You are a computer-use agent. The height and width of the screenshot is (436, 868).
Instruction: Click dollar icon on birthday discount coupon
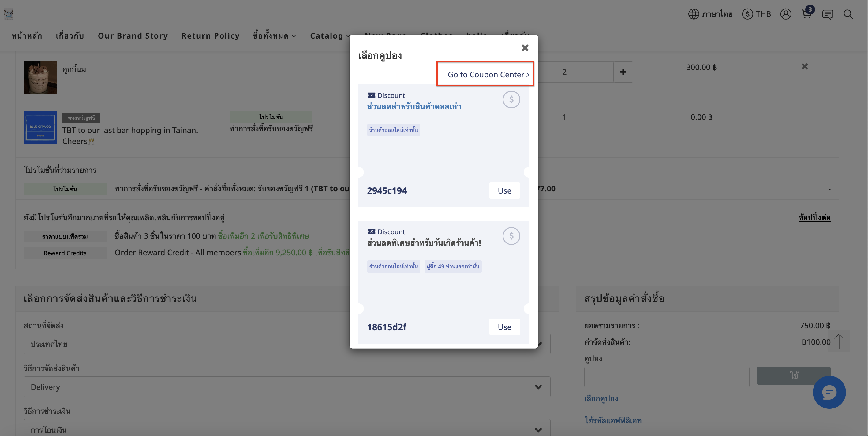[x=511, y=236]
